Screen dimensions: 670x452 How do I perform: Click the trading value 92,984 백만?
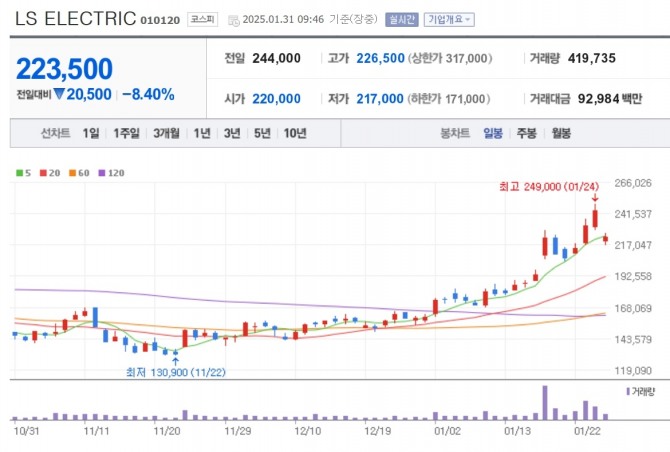coord(610,99)
